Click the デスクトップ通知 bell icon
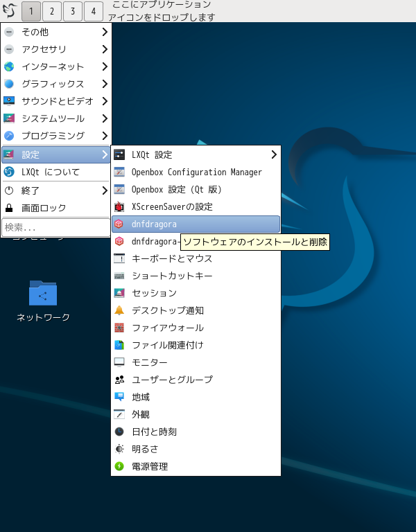This screenshot has height=532, width=416. (119, 310)
